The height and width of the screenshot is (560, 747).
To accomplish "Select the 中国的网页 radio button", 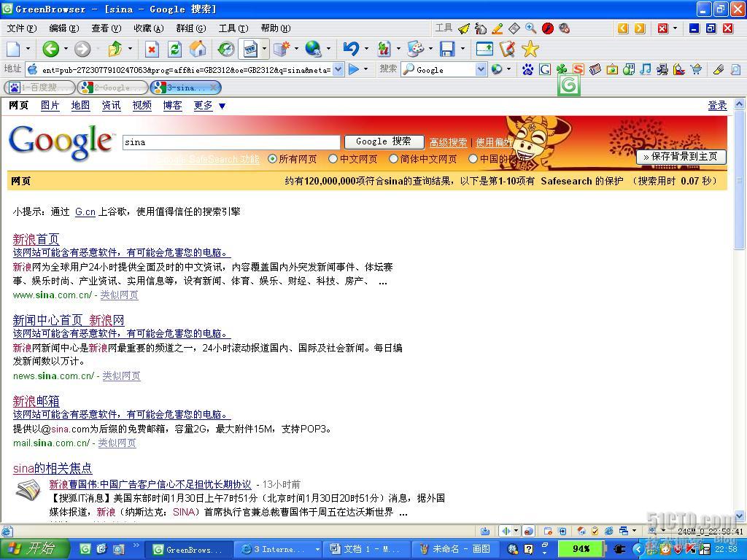I will pos(473,159).
